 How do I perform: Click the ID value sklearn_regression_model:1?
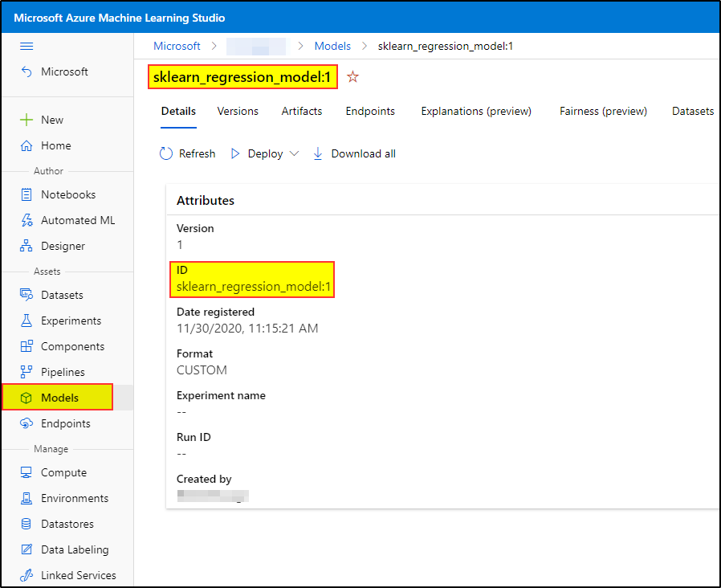click(x=254, y=287)
